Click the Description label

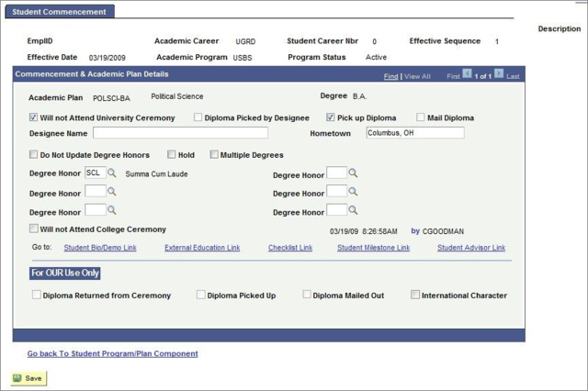click(560, 28)
